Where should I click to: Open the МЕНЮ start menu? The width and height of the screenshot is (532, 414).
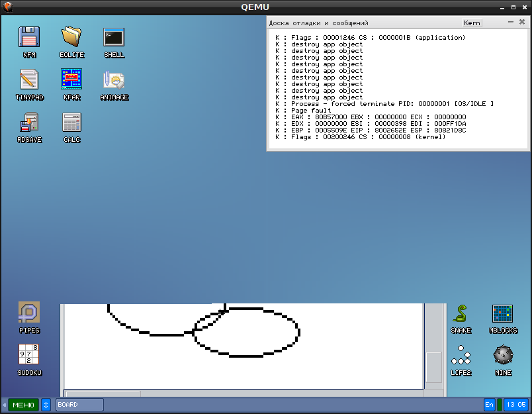coord(23,405)
